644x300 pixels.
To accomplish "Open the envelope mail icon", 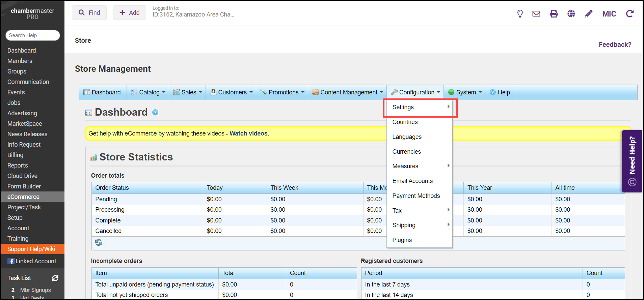I will (x=536, y=13).
